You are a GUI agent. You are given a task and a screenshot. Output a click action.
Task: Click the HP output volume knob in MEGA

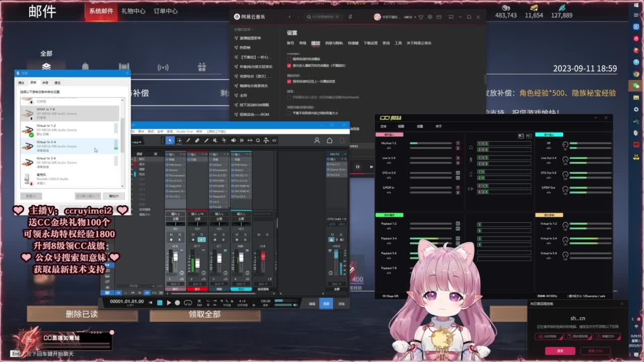click(565, 145)
